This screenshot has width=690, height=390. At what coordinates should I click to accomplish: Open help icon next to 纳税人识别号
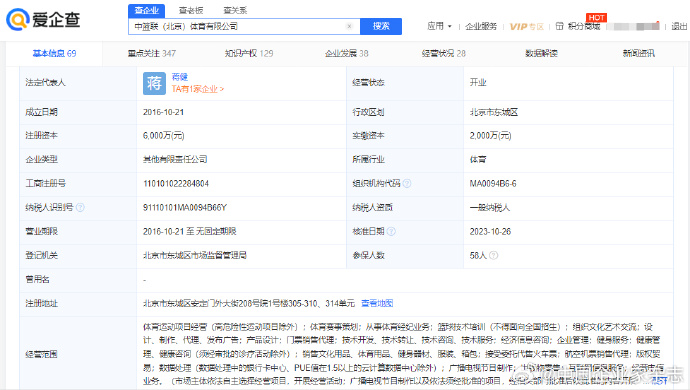coord(80,207)
